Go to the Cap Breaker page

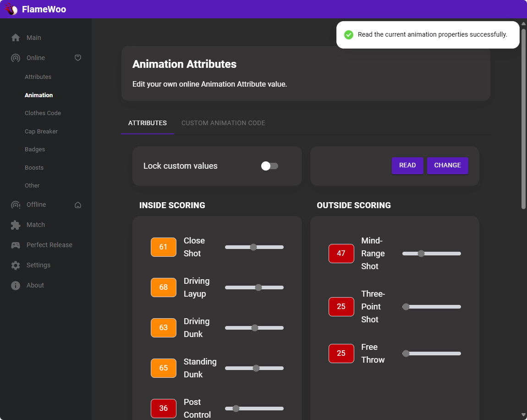click(41, 132)
